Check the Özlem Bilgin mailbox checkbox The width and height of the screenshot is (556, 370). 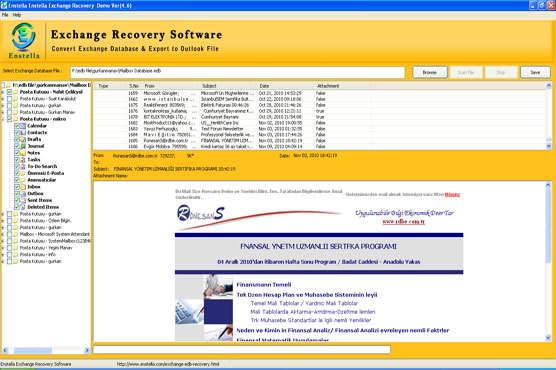pyautogui.click(x=10, y=221)
